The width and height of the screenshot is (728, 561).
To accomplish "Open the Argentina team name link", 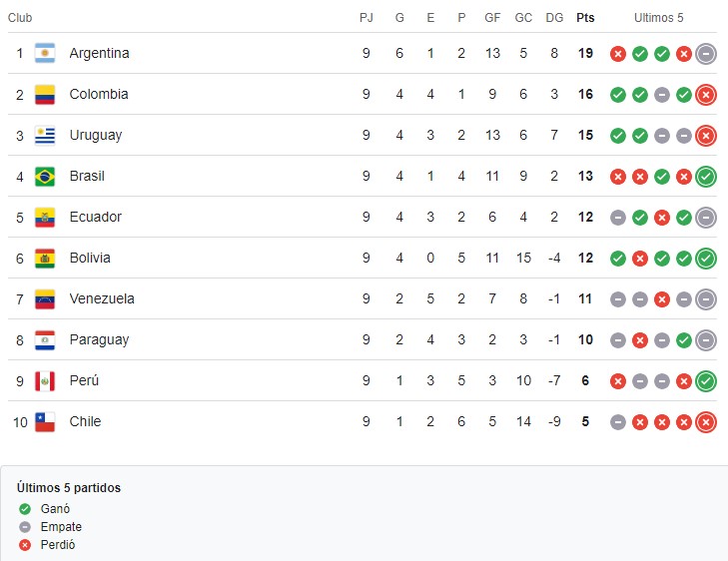I will click(99, 53).
